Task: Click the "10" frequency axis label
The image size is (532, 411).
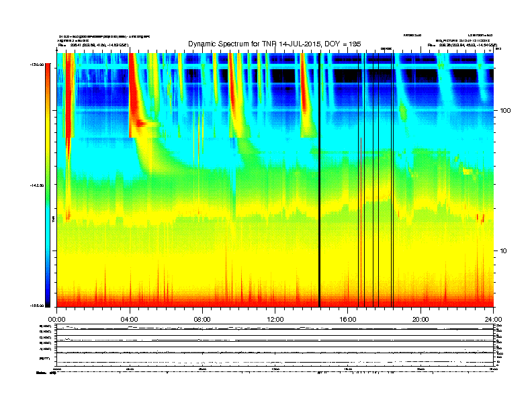Action: point(504,251)
